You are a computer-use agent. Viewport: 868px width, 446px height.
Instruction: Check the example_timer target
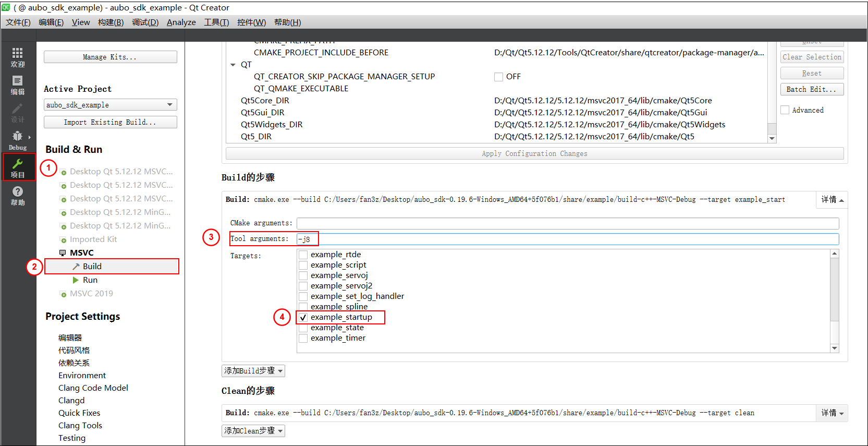(x=303, y=338)
